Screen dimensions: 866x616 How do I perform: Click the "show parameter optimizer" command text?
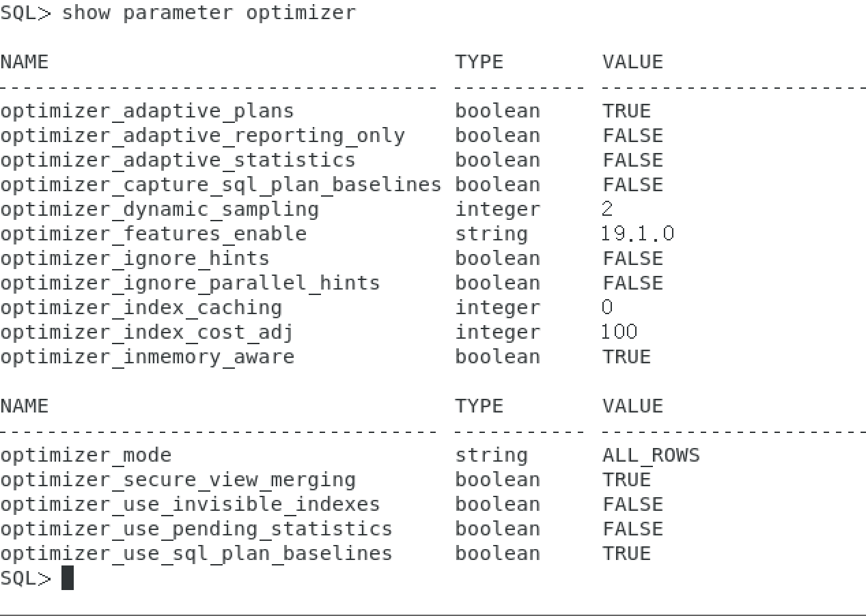tap(209, 13)
